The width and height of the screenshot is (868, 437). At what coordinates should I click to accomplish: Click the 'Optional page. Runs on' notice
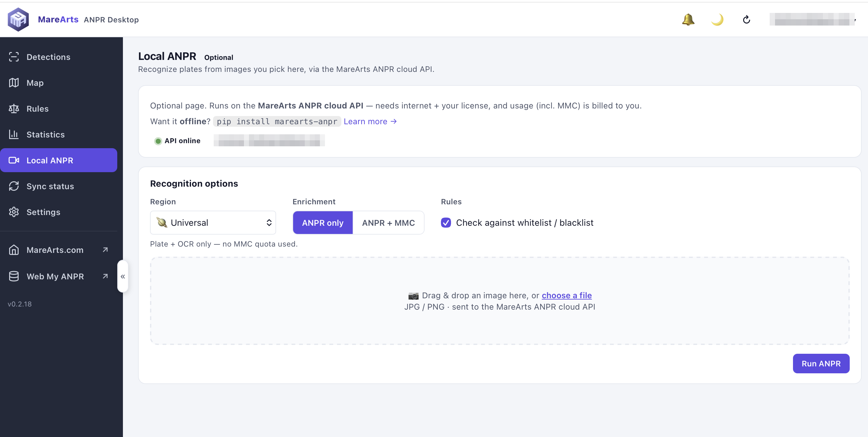[x=396, y=106]
